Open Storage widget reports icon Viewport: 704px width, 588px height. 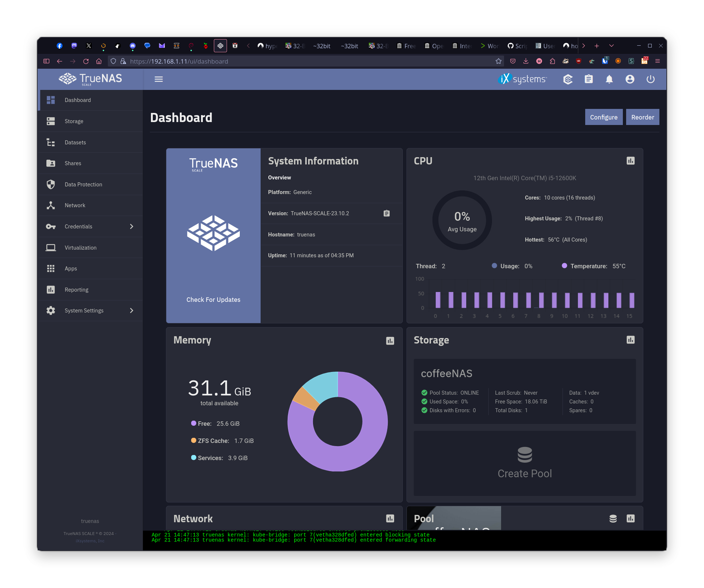(x=630, y=340)
